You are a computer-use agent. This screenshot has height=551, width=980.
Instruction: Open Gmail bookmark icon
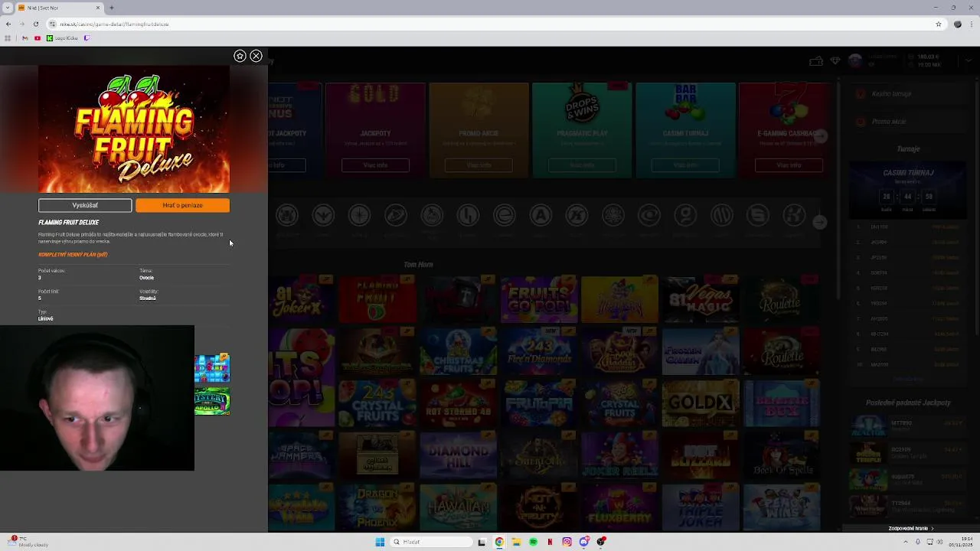(24, 38)
